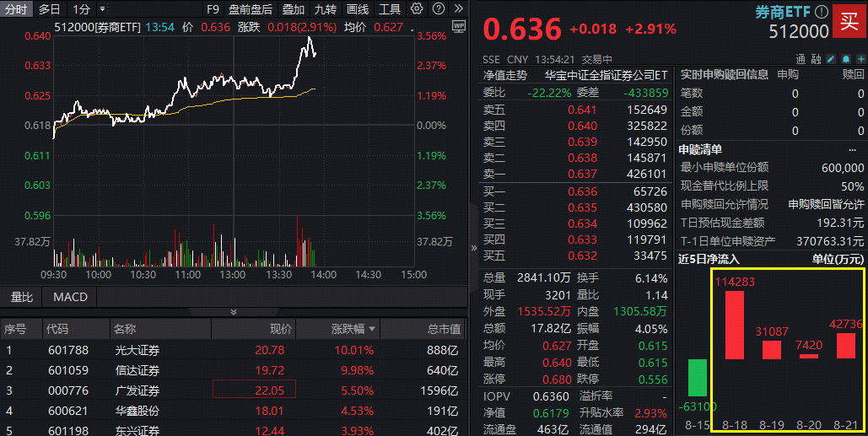Click the pencil edit note icon

pyautogui.click(x=830, y=60)
